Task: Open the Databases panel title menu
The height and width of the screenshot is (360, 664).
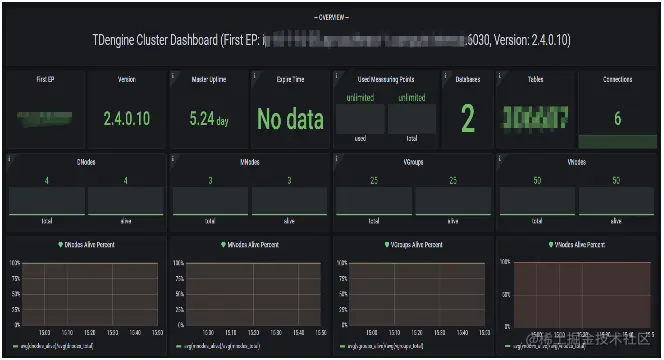Action: [468, 79]
